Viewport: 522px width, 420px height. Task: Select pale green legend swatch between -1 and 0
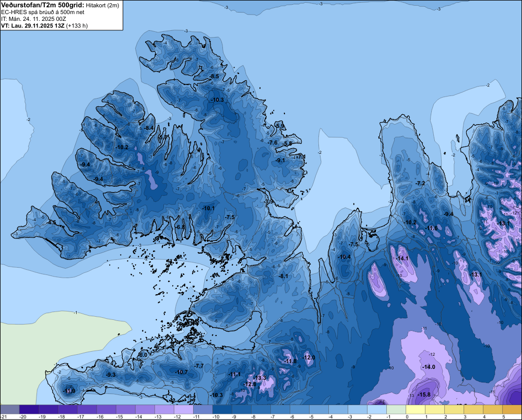coord(396,409)
